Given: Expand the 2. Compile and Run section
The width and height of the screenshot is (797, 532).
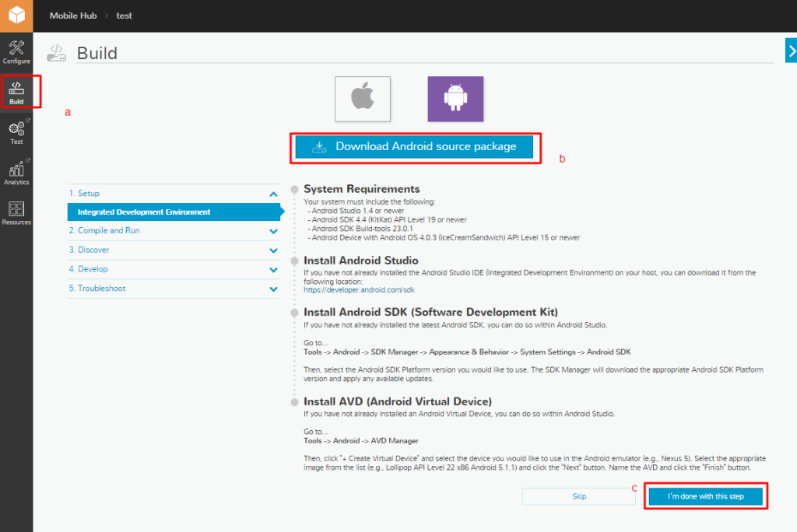Looking at the screenshot, I should (x=273, y=231).
